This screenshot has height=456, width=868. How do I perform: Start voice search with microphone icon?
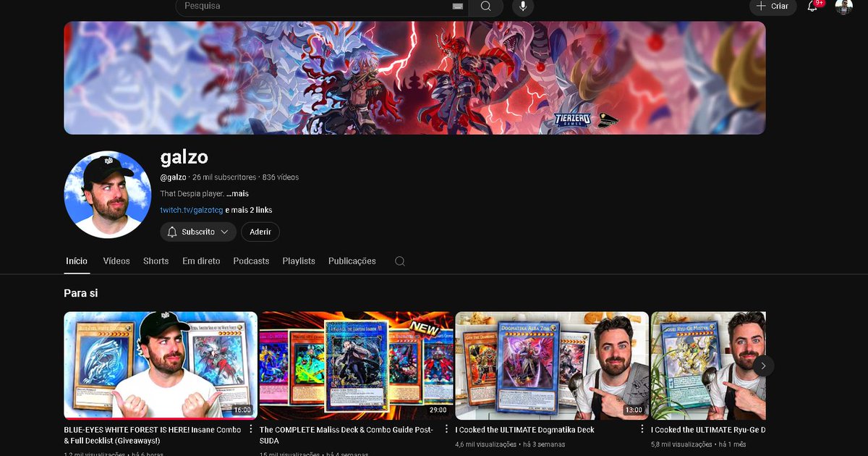click(523, 6)
